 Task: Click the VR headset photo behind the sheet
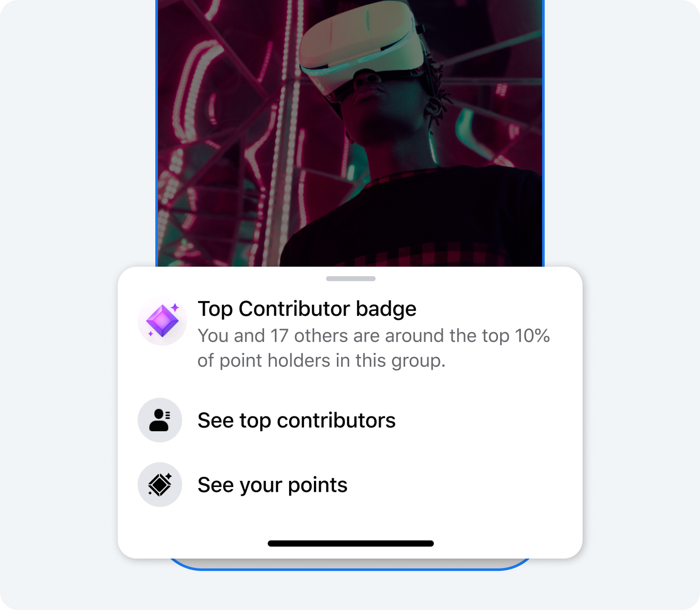[x=350, y=128]
